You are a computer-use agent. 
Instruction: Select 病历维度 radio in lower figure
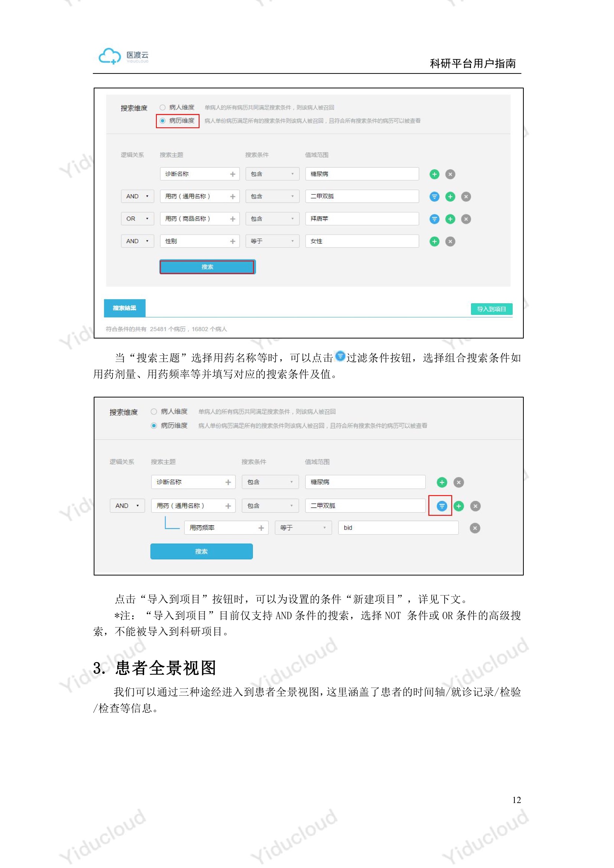point(154,426)
